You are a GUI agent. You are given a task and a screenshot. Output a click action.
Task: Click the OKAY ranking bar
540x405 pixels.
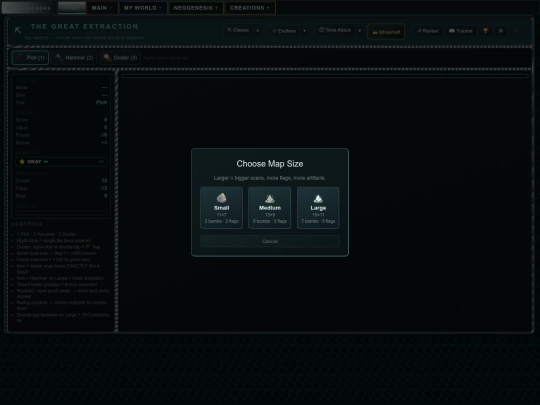pos(61,162)
